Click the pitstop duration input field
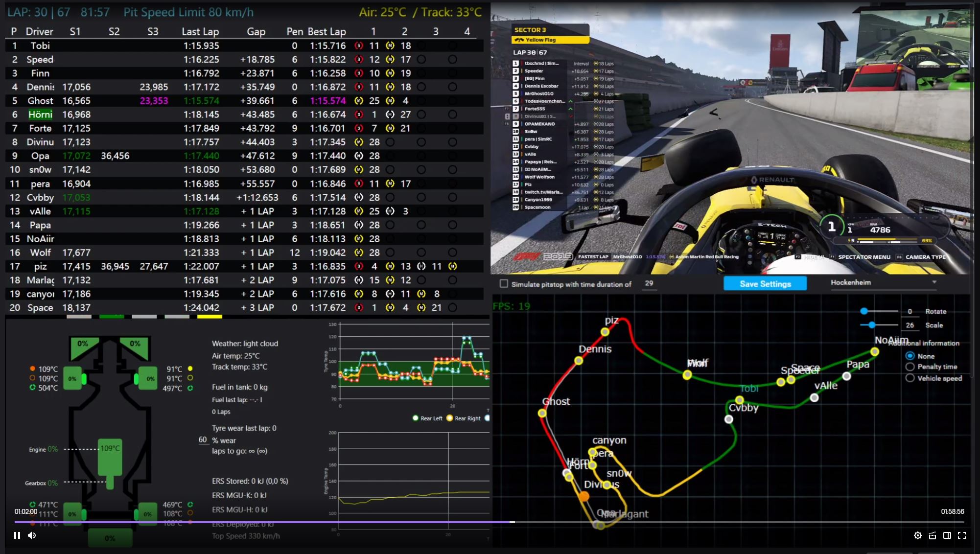This screenshot has height=554, width=980. (x=650, y=283)
